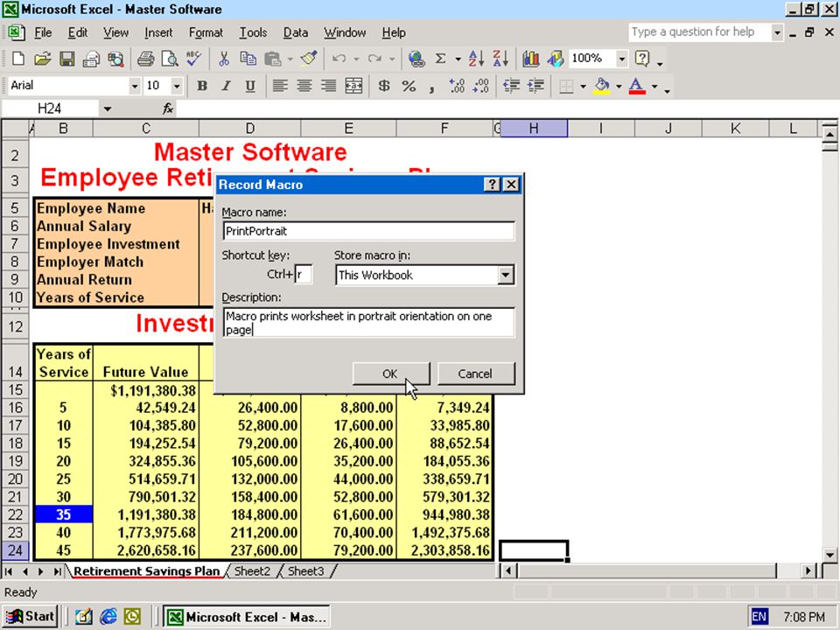840x630 pixels.
Task: Click the horizontal scrollbar right arrow
Action: click(808, 571)
